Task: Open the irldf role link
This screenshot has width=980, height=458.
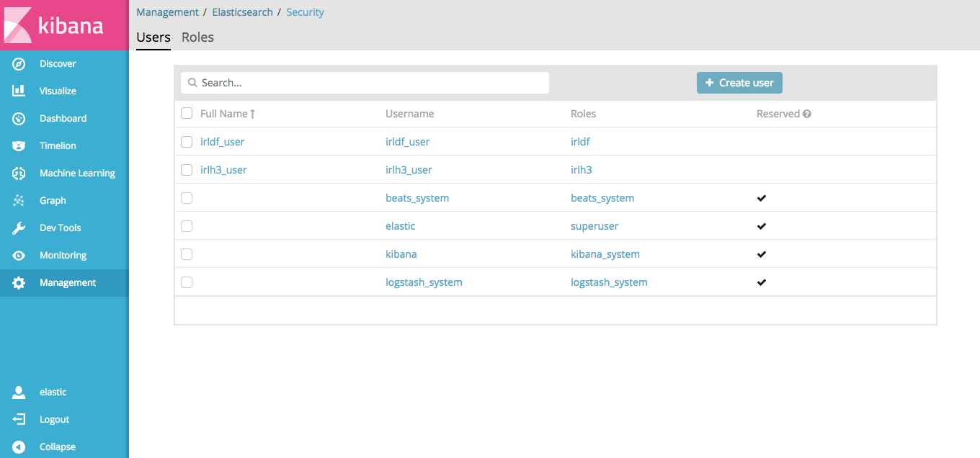Action: coord(580,142)
